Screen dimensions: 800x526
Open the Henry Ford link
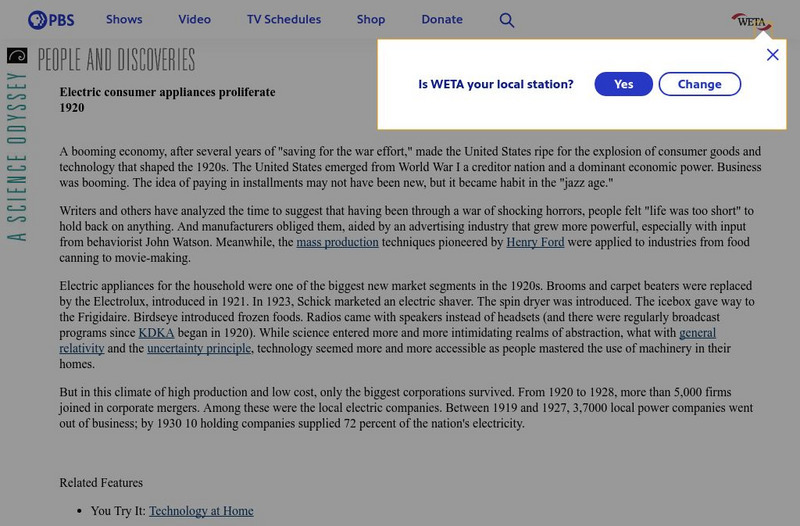pyautogui.click(x=535, y=242)
